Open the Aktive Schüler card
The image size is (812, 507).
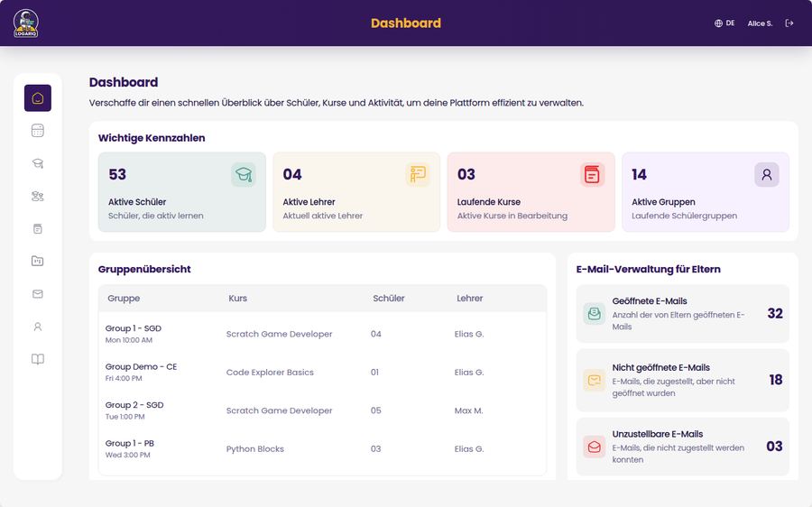(181, 191)
